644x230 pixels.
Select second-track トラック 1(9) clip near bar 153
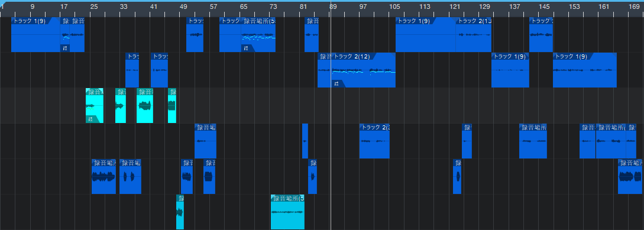click(x=585, y=70)
